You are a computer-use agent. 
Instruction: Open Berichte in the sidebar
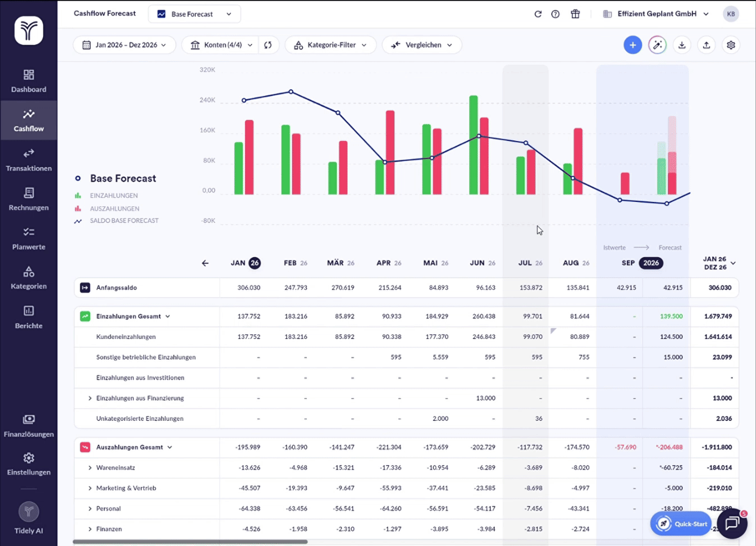click(x=29, y=318)
